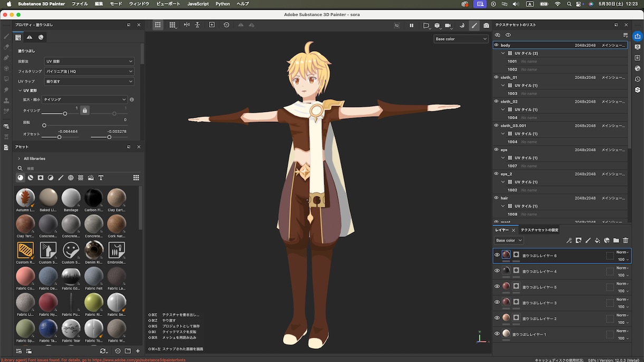This screenshot has width=644, height=362.
Task: Toggle visibility of hair texture set
Action: coord(496,198)
